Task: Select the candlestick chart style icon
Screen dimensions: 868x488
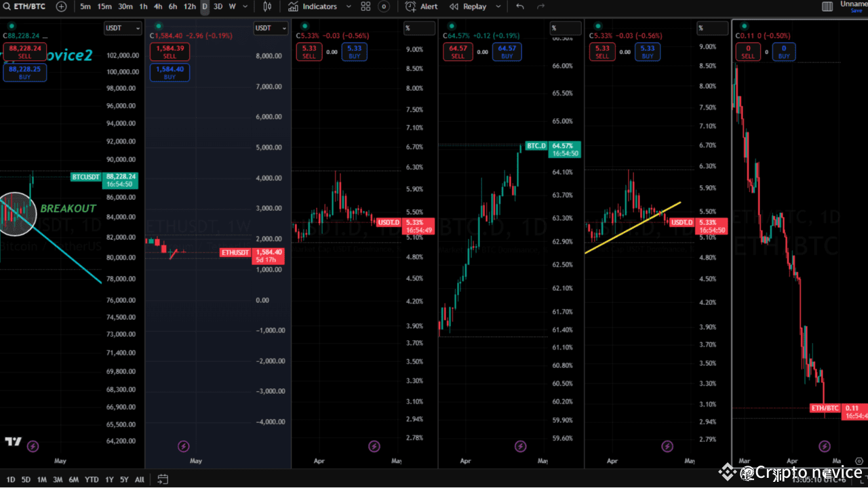Action: pyautogui.click(x=267, y=6)
